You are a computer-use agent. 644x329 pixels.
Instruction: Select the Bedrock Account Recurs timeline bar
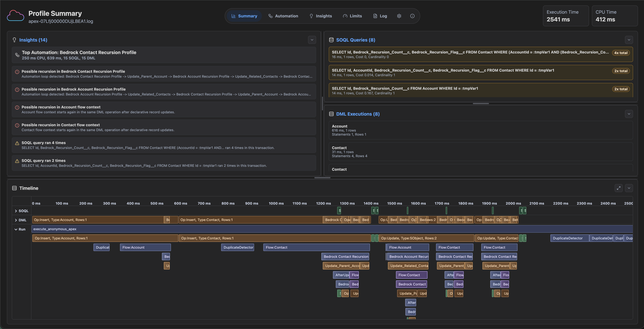408,257
